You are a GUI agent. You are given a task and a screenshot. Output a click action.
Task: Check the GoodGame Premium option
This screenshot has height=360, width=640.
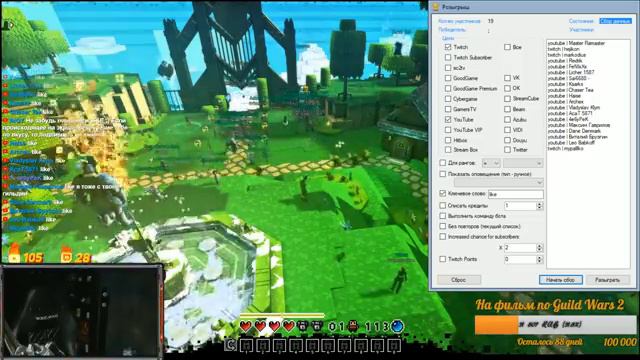(448, 89)
